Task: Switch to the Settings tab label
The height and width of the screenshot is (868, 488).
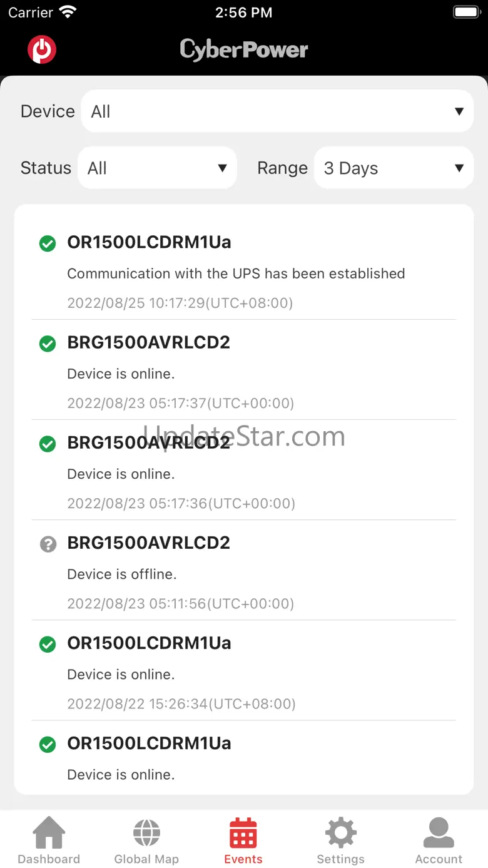Action: [340, 859]
